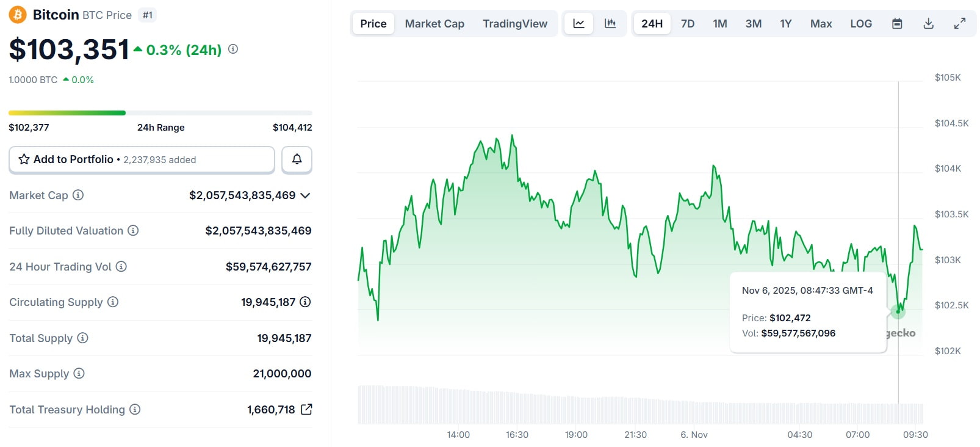Click the Market Cap info icon
This screenshot has width=980, height=447.
coord(78,195)
